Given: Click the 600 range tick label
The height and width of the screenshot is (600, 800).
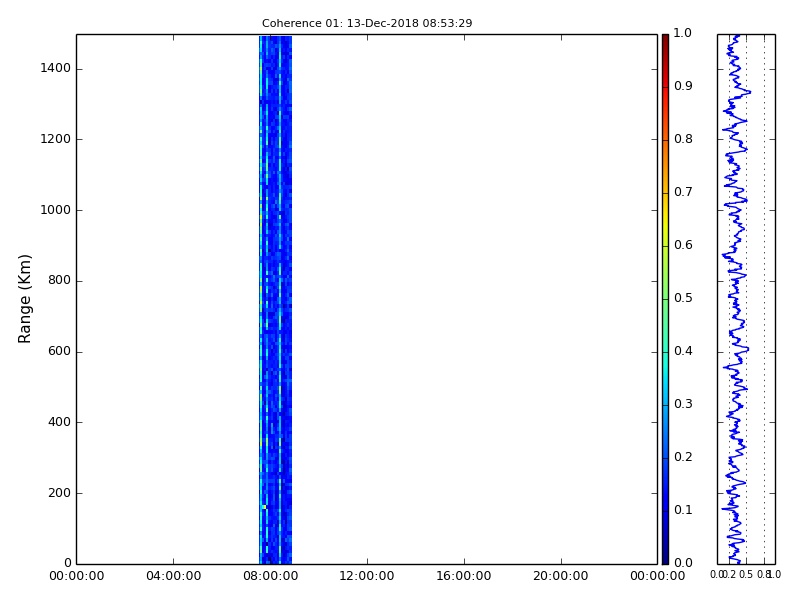Looking at the screenshot, I should pos(59,352).
